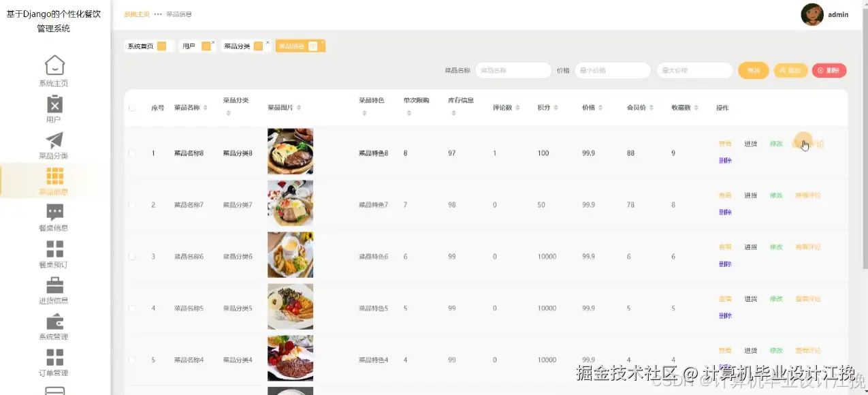This screenshot has width=868, height=395.
Task: Sort by 价格 column arrows
Action: (601, 108)
